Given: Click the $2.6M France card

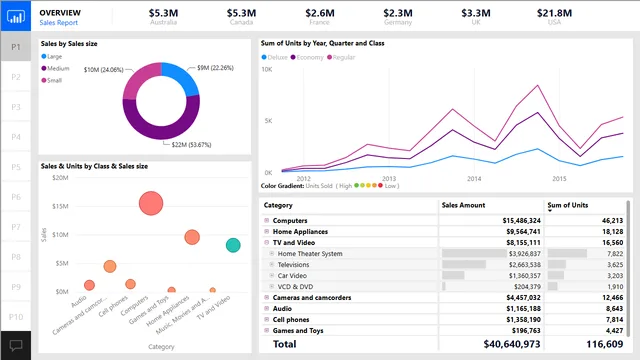Looking at the screenshot, I should click(320, 16).
